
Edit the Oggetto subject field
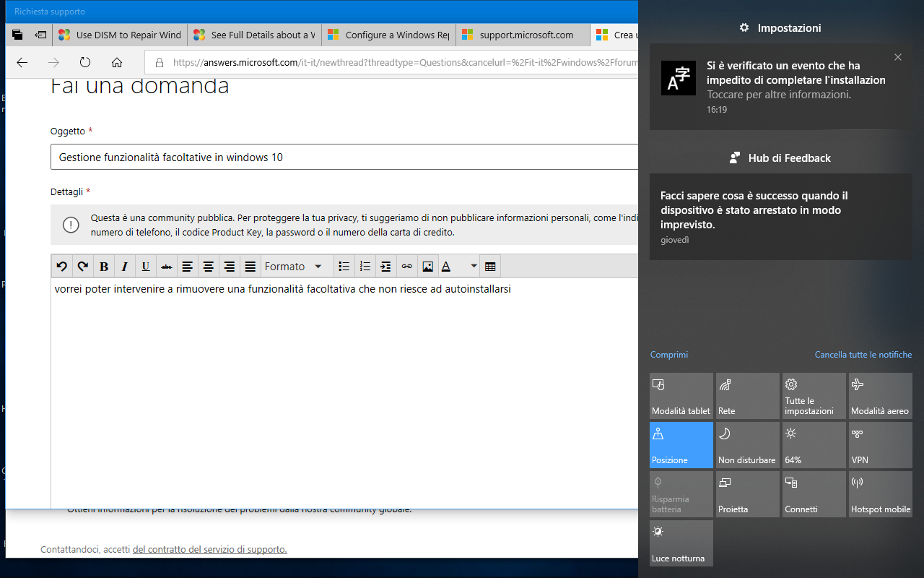tap(344, 157)
